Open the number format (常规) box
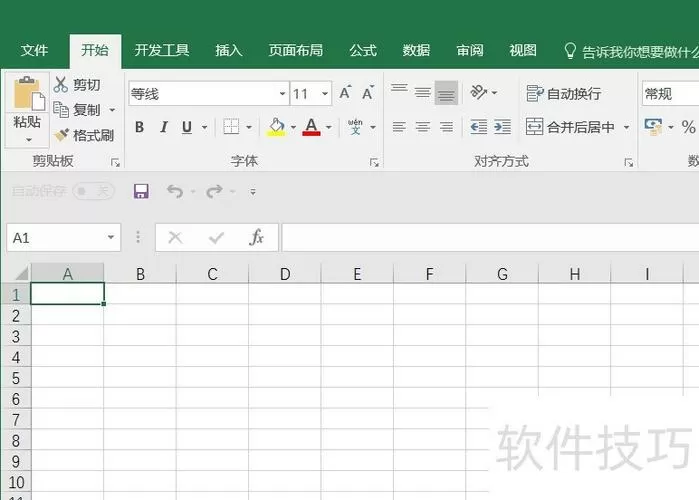The height and width of the screenshot is (500, 699). pos(670,94)
